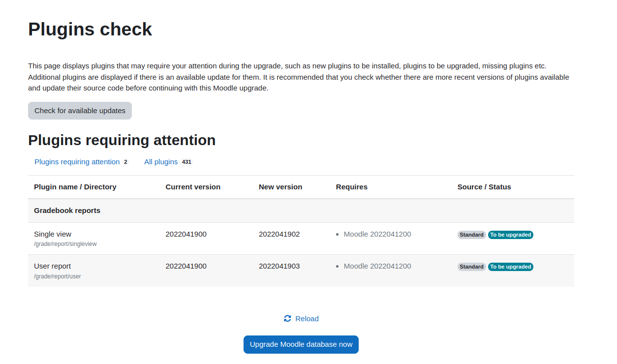
Task: Click the Reload link text
Action: [307, 319]
